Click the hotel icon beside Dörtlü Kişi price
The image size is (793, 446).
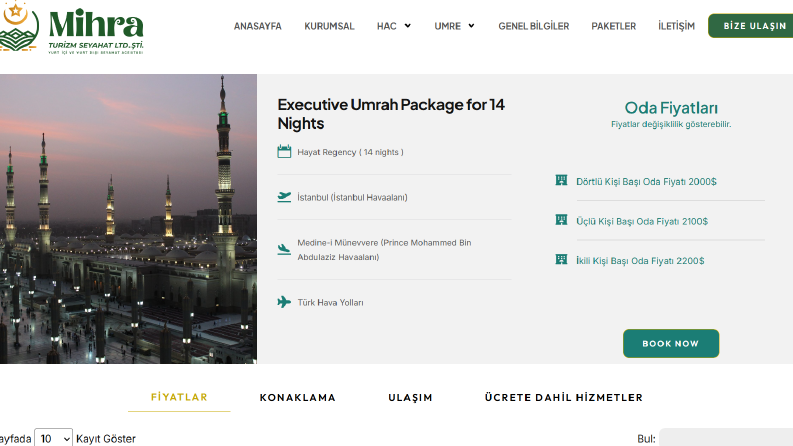click(561, 181)
